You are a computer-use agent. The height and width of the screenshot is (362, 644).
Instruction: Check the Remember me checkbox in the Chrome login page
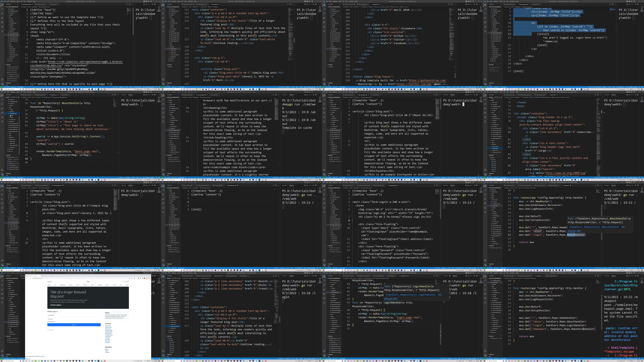[48, 322]
